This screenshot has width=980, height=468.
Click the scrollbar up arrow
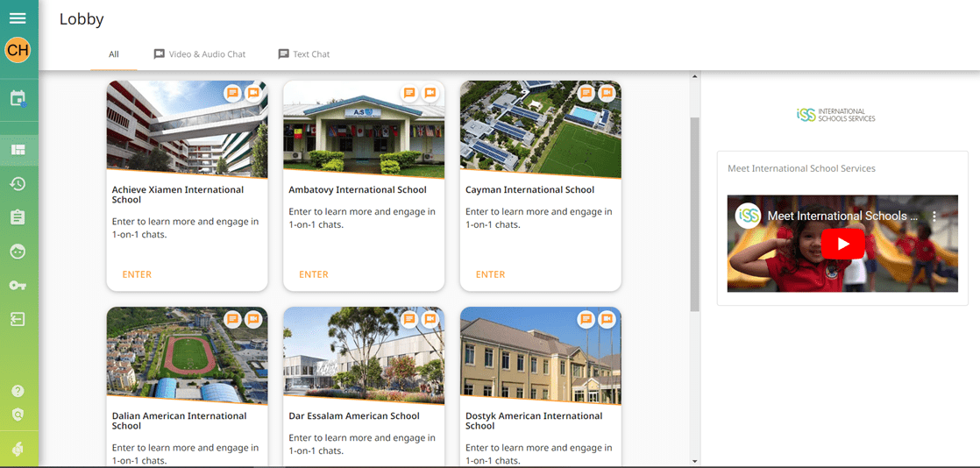coord(694,76)
